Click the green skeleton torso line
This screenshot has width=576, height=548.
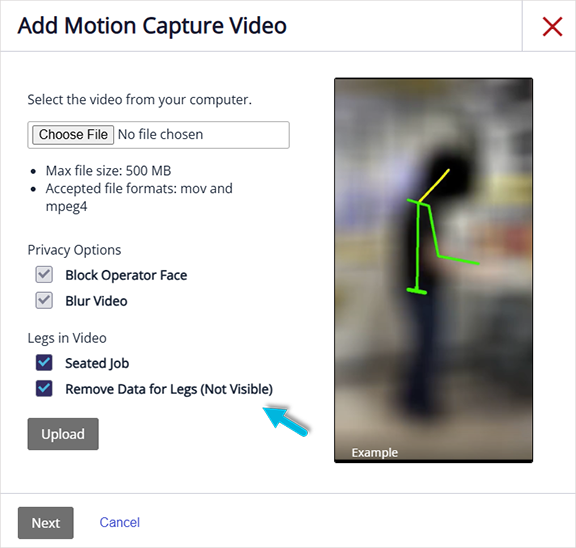coord(418,245)
